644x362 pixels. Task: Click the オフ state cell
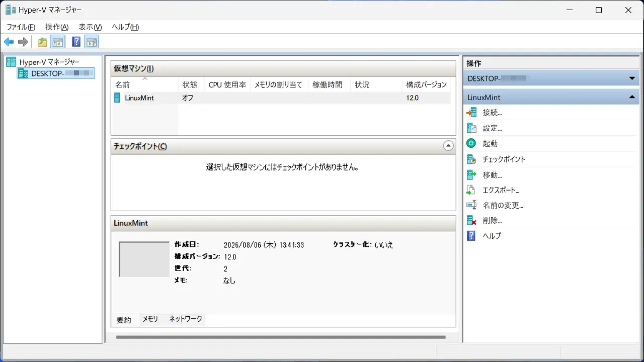point(188,98)
